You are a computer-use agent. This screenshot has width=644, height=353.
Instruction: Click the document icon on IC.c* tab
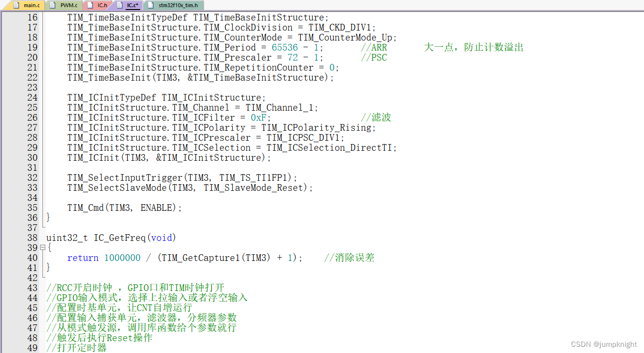pos(120,6)
